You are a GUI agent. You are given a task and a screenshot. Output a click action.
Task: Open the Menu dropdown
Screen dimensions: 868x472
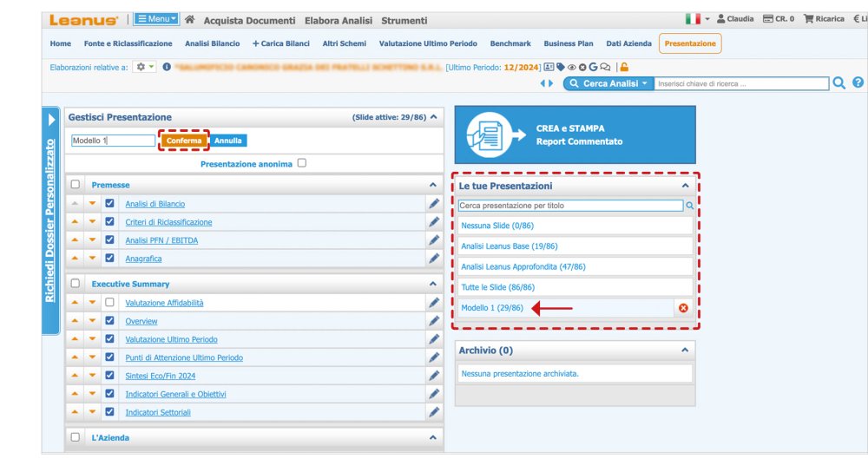(x=156, y=19)
